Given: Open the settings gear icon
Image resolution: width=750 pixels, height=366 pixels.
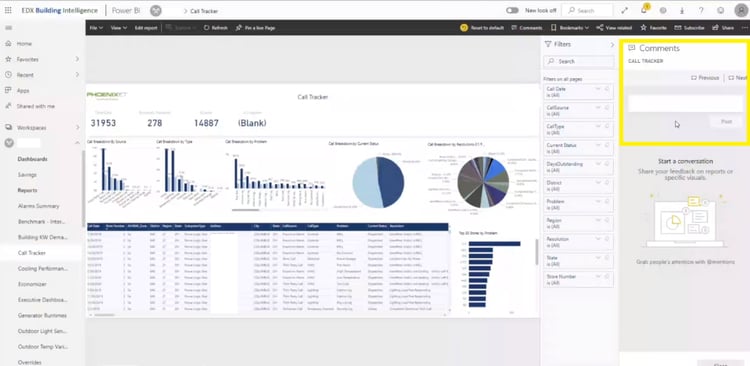Looking at the screenshot, I should tap(663, 10).
